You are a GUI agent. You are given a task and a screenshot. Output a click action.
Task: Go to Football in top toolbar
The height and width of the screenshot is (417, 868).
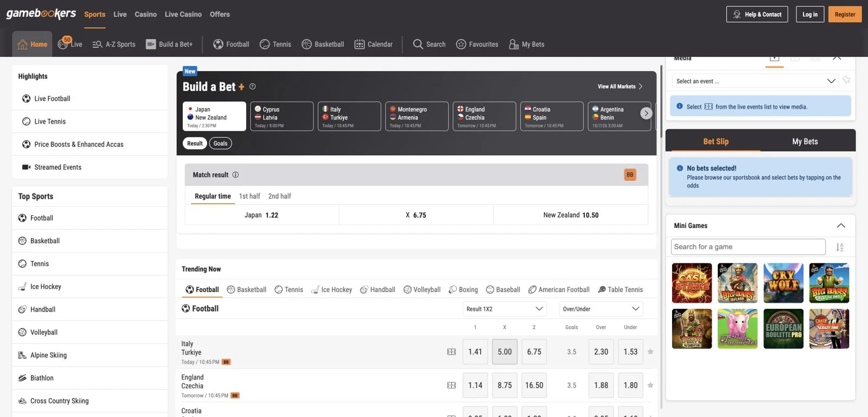[x=231, y=45]
